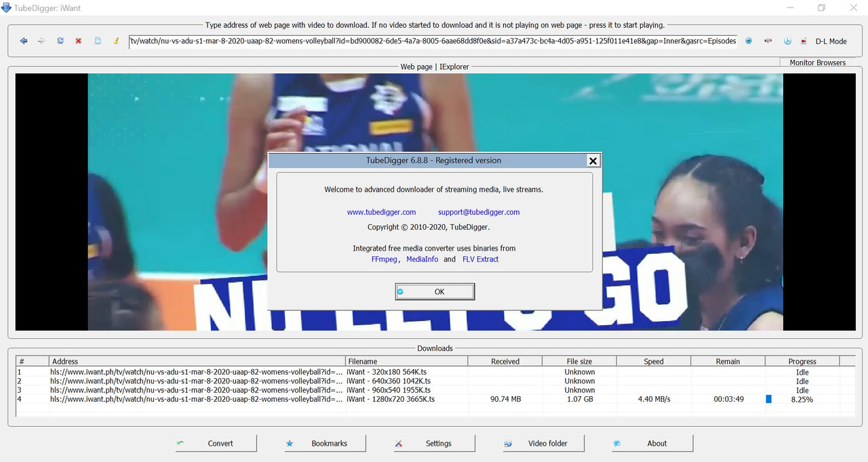Viewport: 868px width, 462px height.
Task: Click the About button
Action: click(x=652, y=444)
